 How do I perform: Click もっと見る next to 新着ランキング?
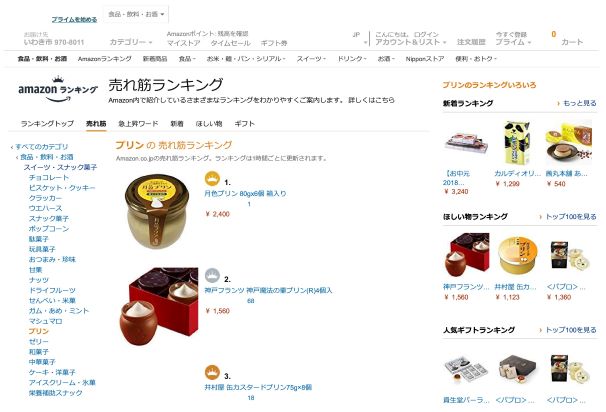click(577, 103)
